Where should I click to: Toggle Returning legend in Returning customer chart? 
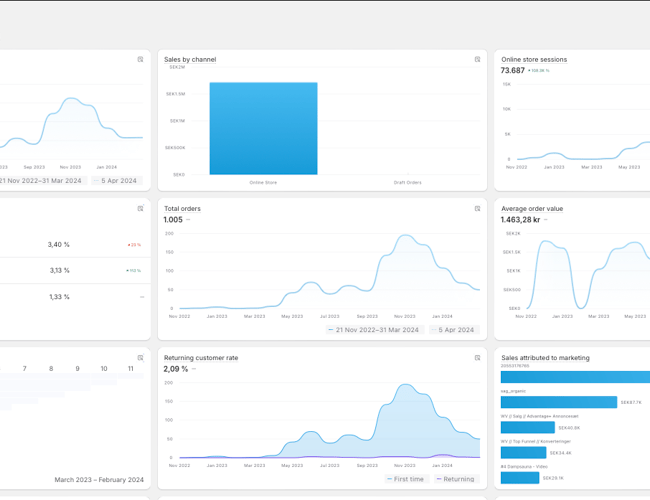[x=455, y=479]
